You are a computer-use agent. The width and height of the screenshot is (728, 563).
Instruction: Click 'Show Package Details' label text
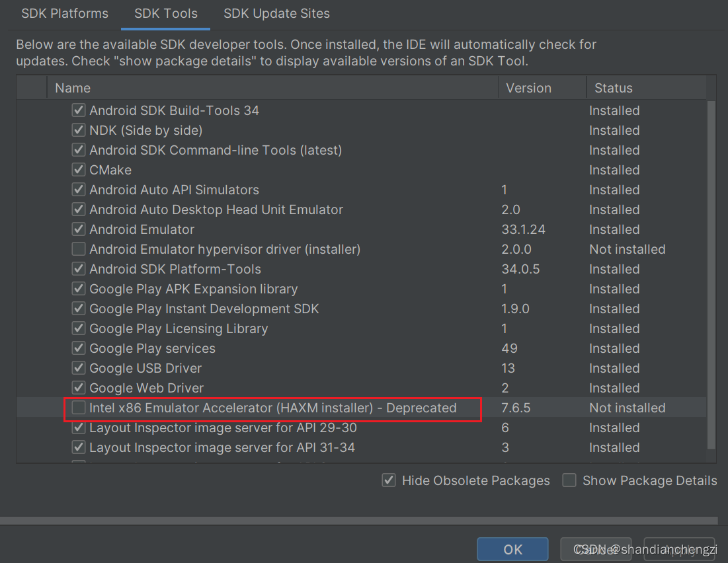pos(649,480)
